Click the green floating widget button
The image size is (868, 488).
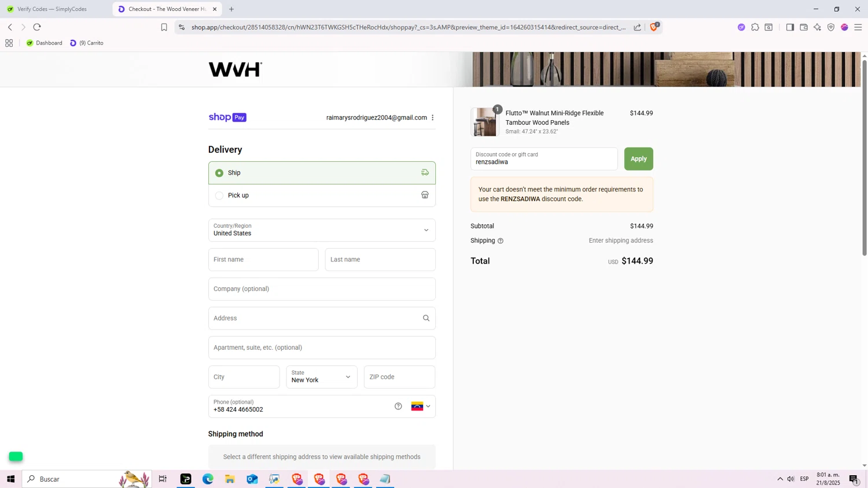pyautogui.click(x=16, y=457)
